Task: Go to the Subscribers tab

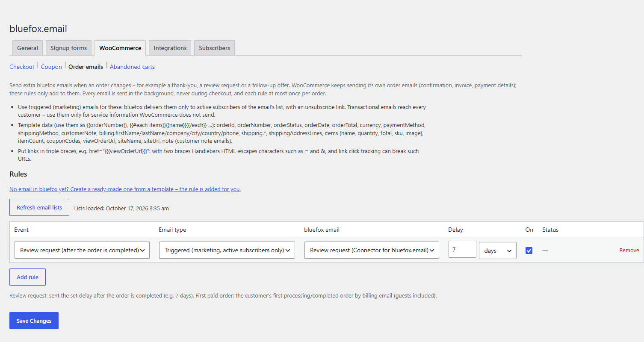Action: coord(214,48)
